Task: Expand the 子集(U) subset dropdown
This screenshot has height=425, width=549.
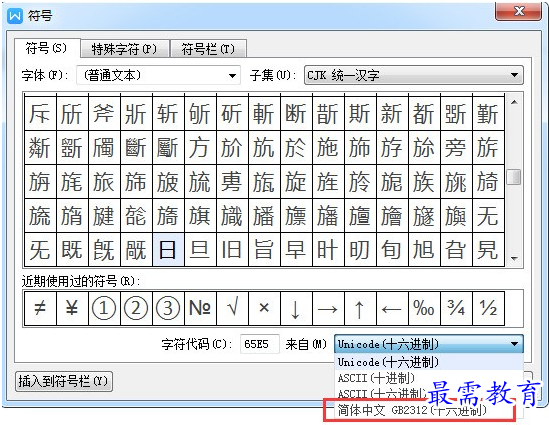Action: coord(414,75)
